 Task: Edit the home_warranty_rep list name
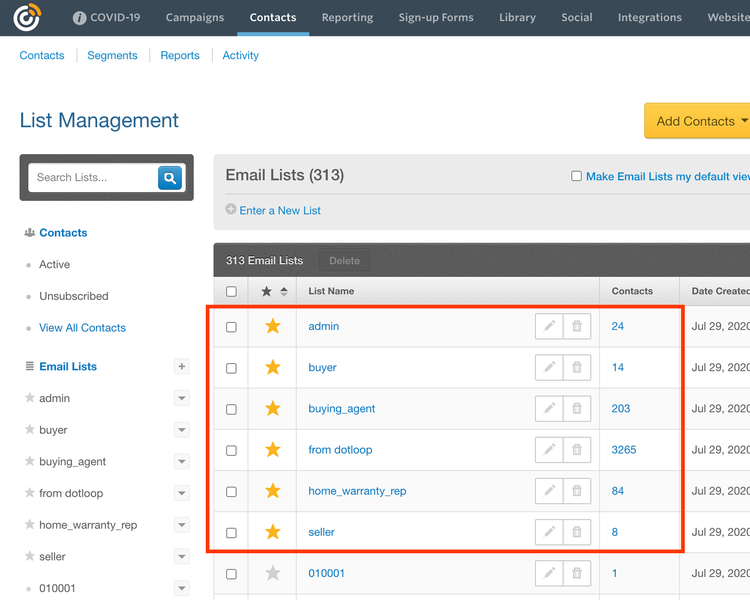pos(549,491)
